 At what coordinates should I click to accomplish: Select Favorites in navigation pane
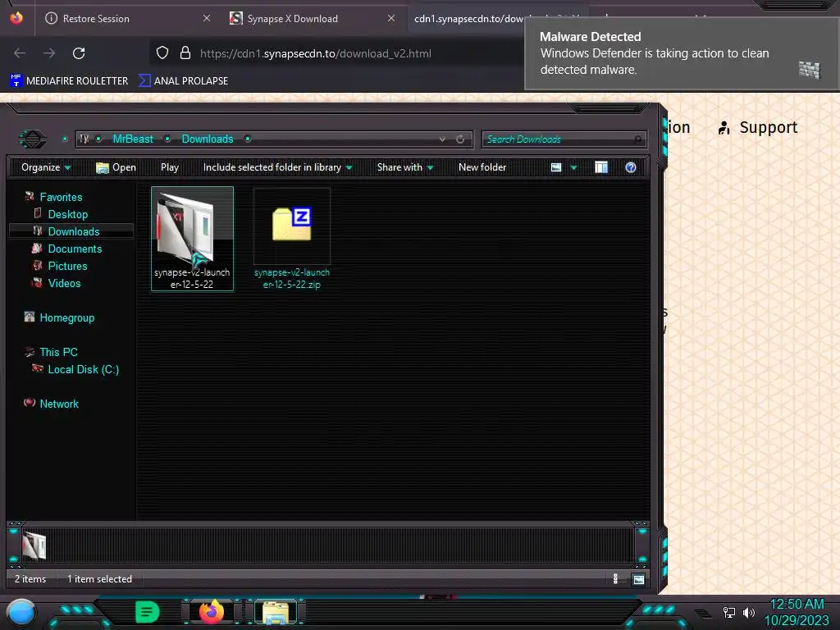pyautogui.click(x=61, y=197)
